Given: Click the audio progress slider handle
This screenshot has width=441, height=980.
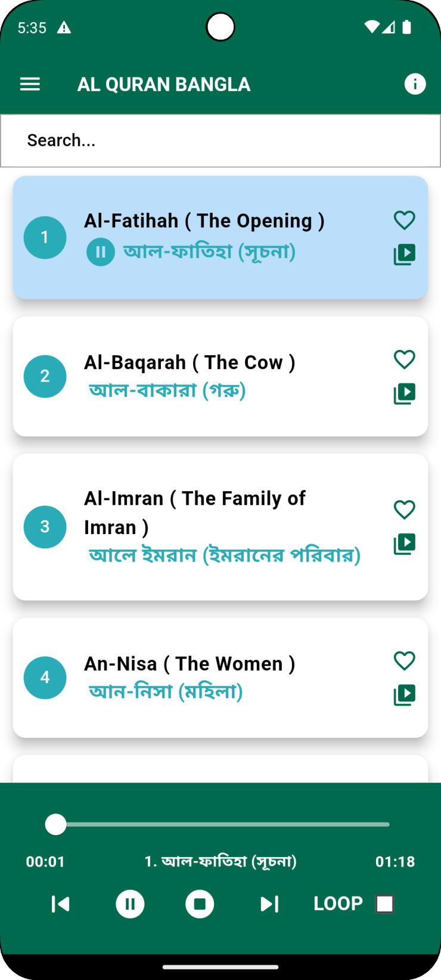Looking at the screenshot, I should (56, 824).
